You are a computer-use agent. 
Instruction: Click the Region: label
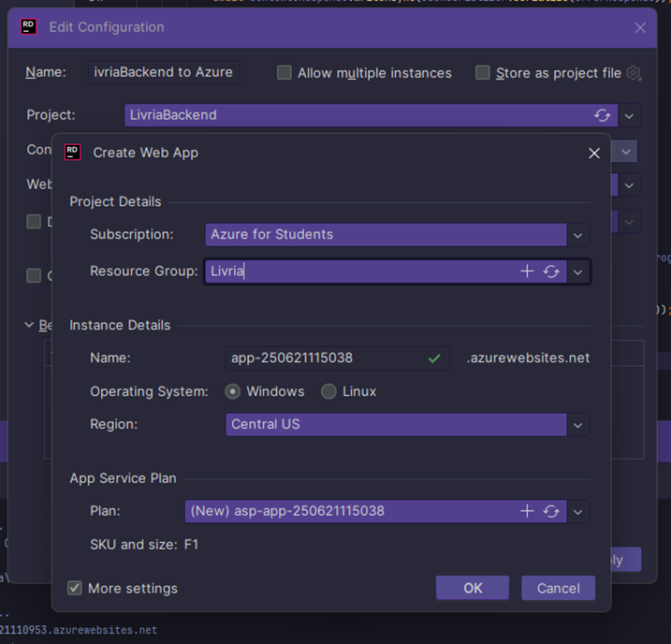114,424
